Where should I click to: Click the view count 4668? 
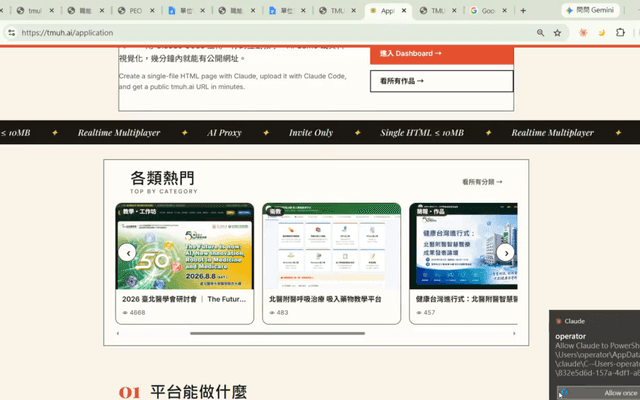coord(137,313)
